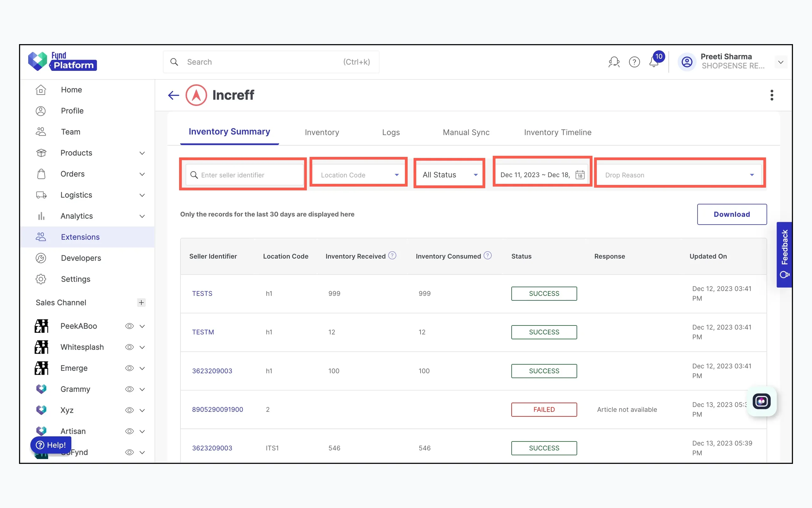Toggle visibility of Grammy channel
The height and width of the screenshot is (508, 812).
(x=129, y=389)
